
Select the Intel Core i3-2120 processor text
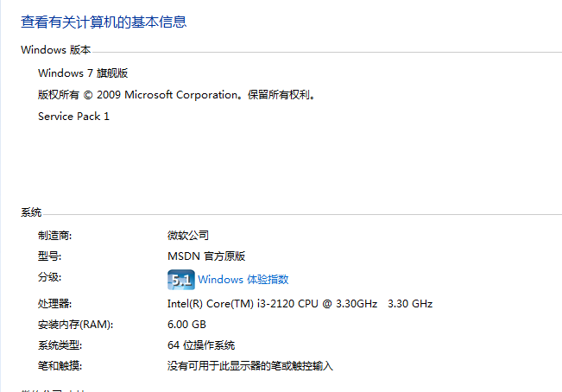tap(300, 304)
